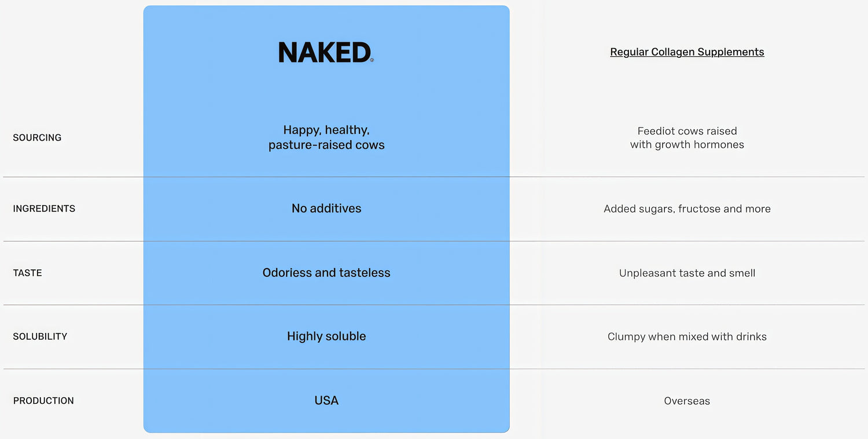This screenshot has height=439, width=868.
Task: Open the Regular Collagen Supplements link
Action: (x=687, y=52)
